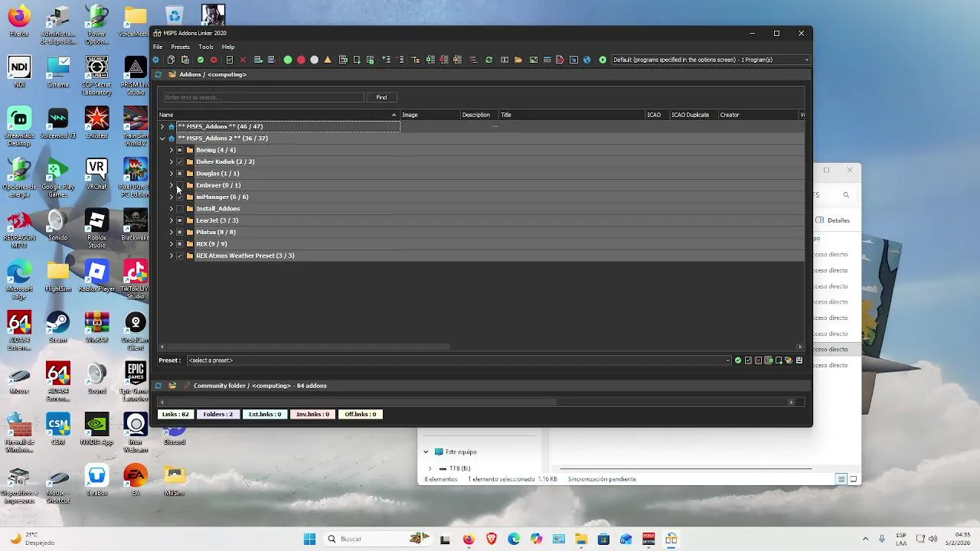Click the plain red X toolbar icon
Image resolution: width=980 pixels, height=551 pixels.
pos(243,60)
